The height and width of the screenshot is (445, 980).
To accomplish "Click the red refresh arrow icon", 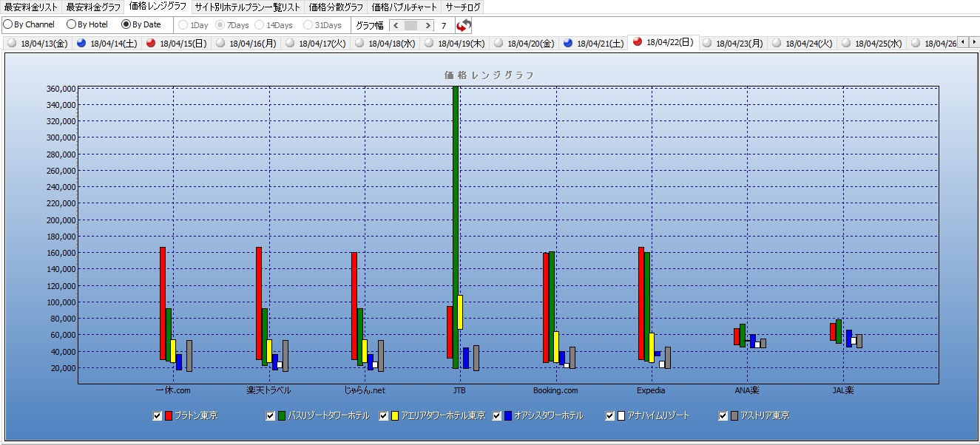I will click(464, 25).
